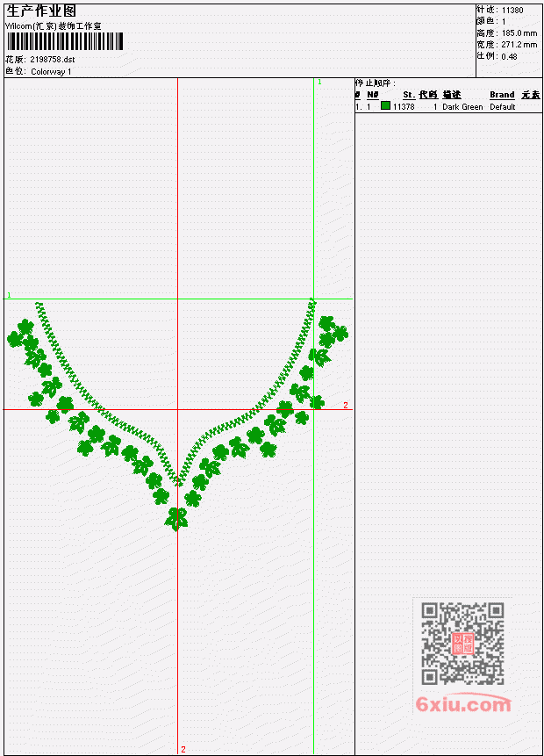The width and height of the screenshot is (544, 756).
Task: Click the 'Wilcom(汇京)' studio name line
Action: [x=54, y=26]
